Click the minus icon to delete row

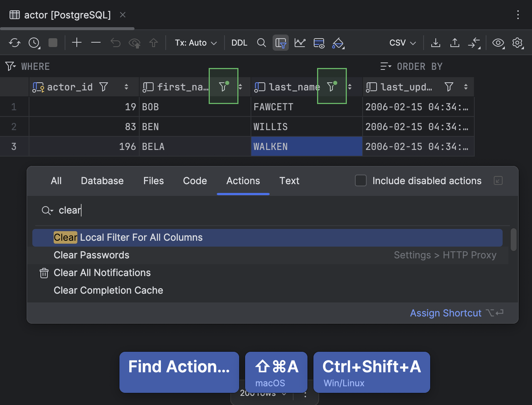[96, 43]
